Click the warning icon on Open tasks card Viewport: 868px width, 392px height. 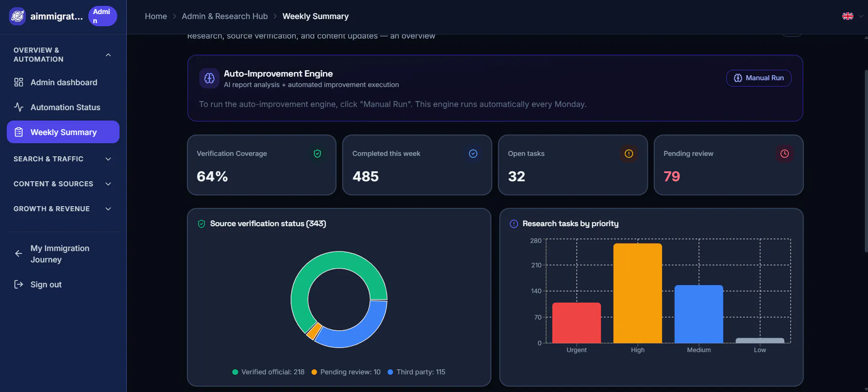[x=629, y=154]
